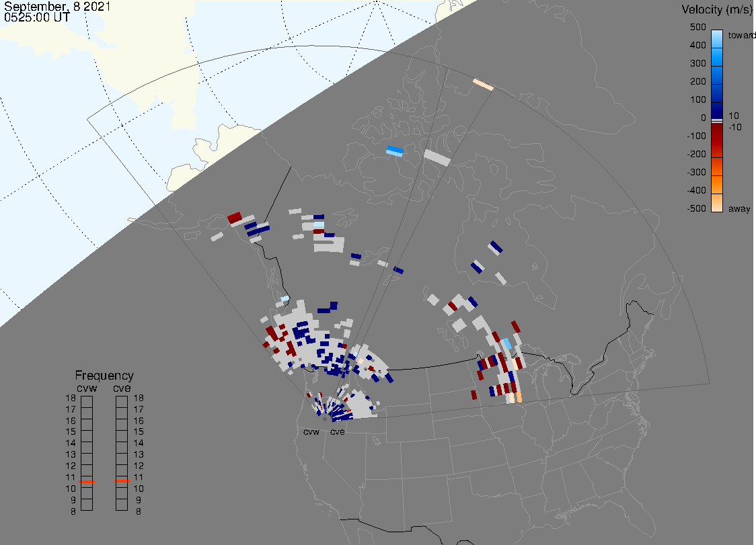Click the 200 value on velocity scale
This screenshot has width=756, height=545.
pyautogui.click(x=697, y=81)
